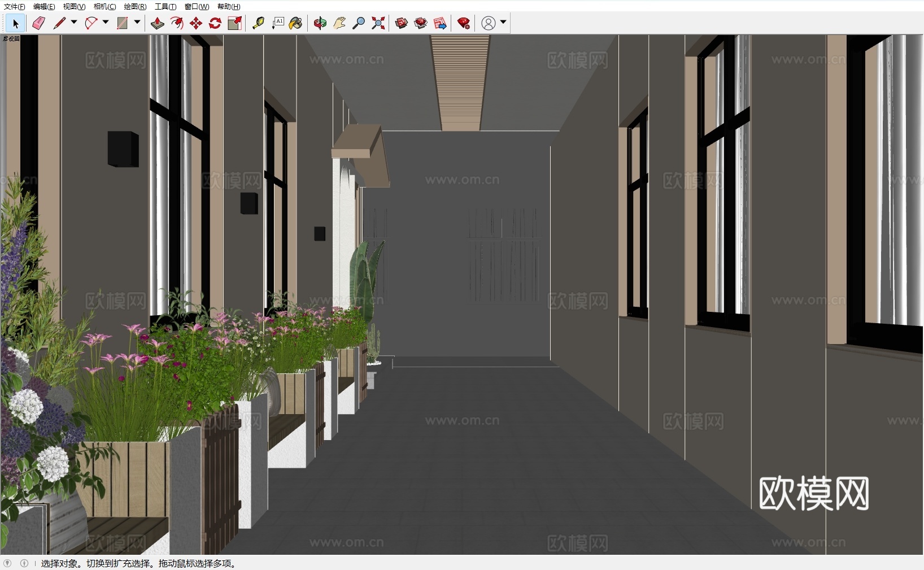Viewport: 924px width, 570px height.
Task: Open the 相机(C) menu
Action: click(104, 7)
